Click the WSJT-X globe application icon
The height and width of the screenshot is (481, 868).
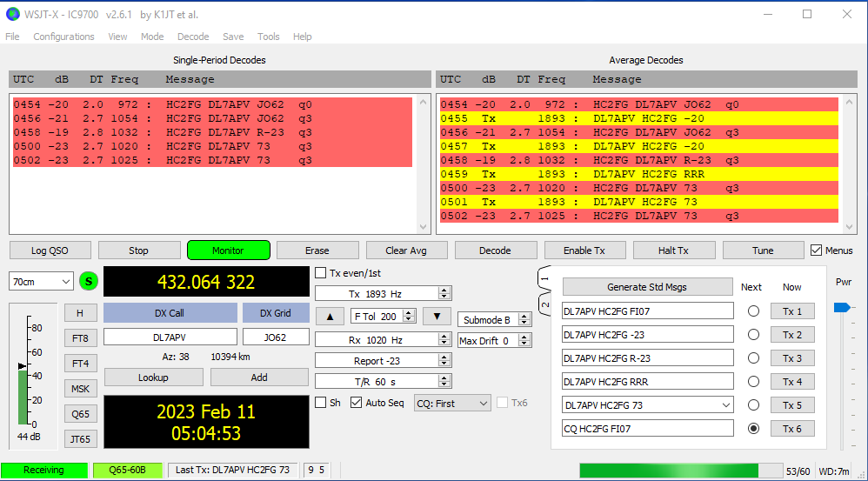(x=13, y=15)
